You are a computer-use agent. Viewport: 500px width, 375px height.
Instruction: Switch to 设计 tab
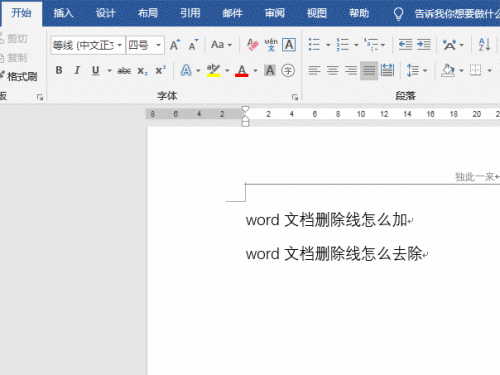click(x=105, y=13)
